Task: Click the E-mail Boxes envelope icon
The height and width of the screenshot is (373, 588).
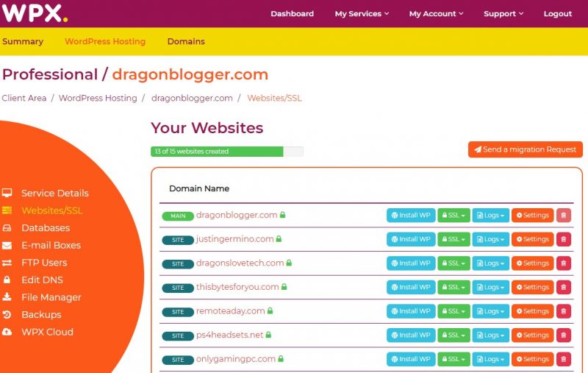Action: [7, 246]
